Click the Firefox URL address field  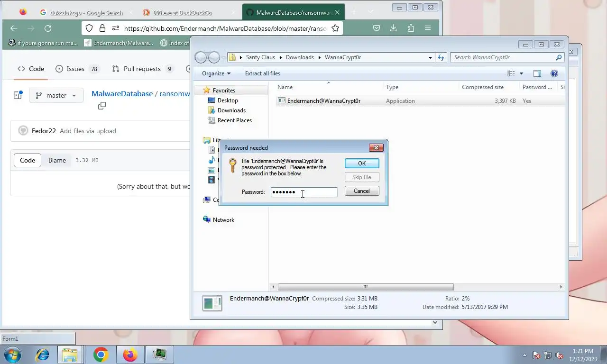tap(225, 28)
